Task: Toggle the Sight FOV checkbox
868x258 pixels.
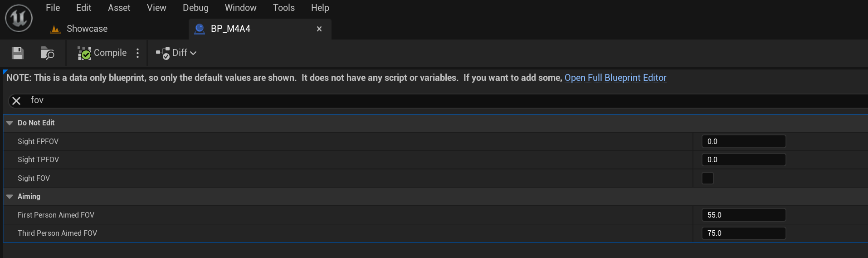Action: pos(707,178)
